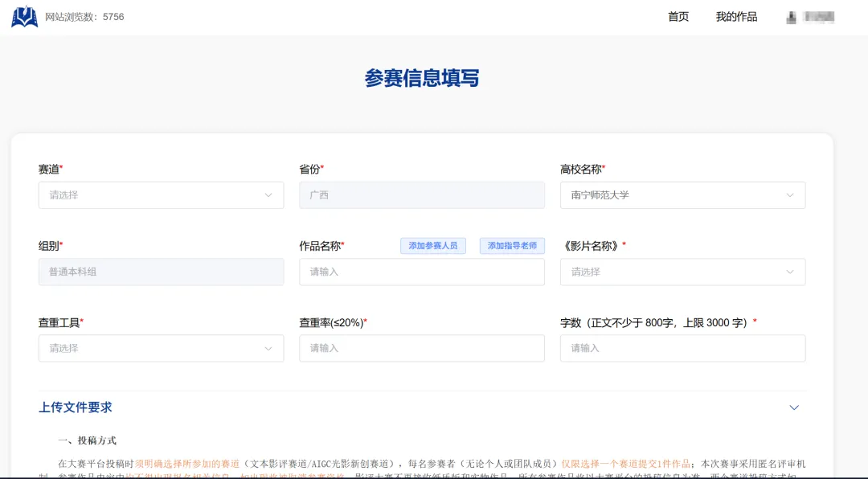The height and width of the screenshot is (479, 868).
Task: Click the 添加参赛人员 button
Action: 433,246
